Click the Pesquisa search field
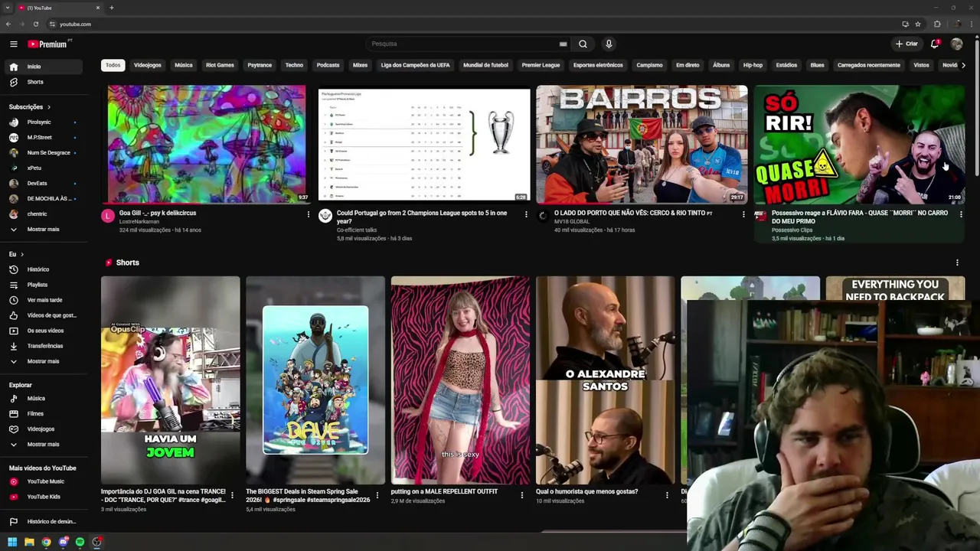Image resolution: width=980 pixels, height=551 pixels. pyautogui.click(x=463, y=44)
